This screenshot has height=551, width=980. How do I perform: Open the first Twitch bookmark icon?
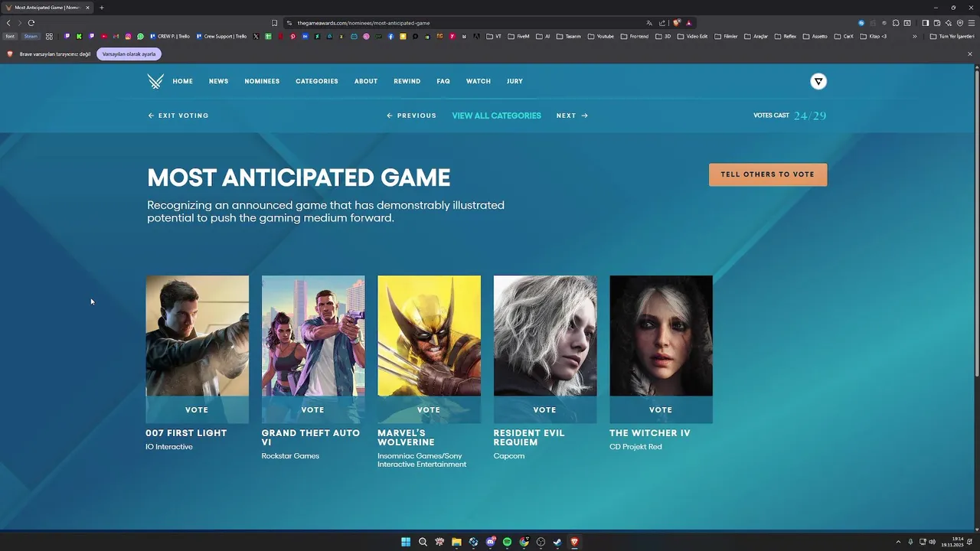click(x=67, y=36)
